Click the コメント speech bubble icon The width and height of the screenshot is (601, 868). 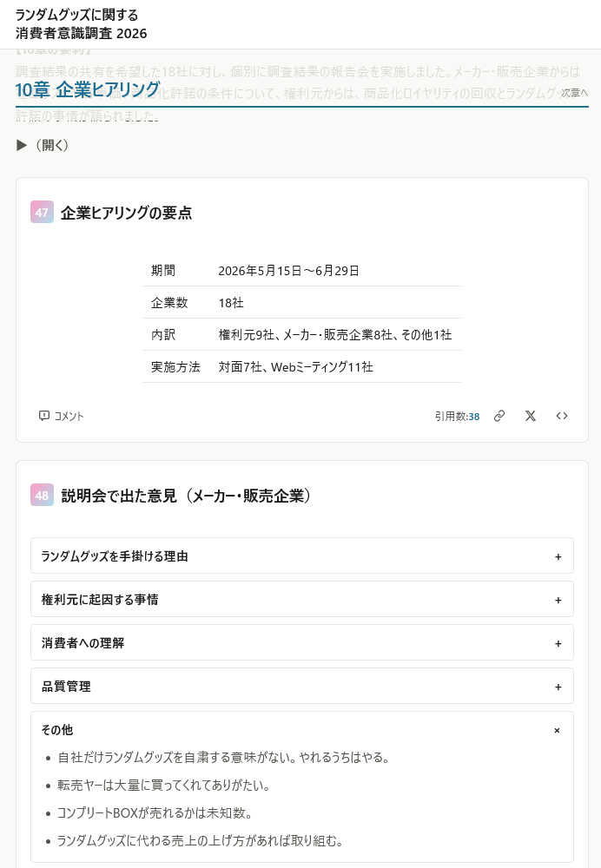coord(44,416)
